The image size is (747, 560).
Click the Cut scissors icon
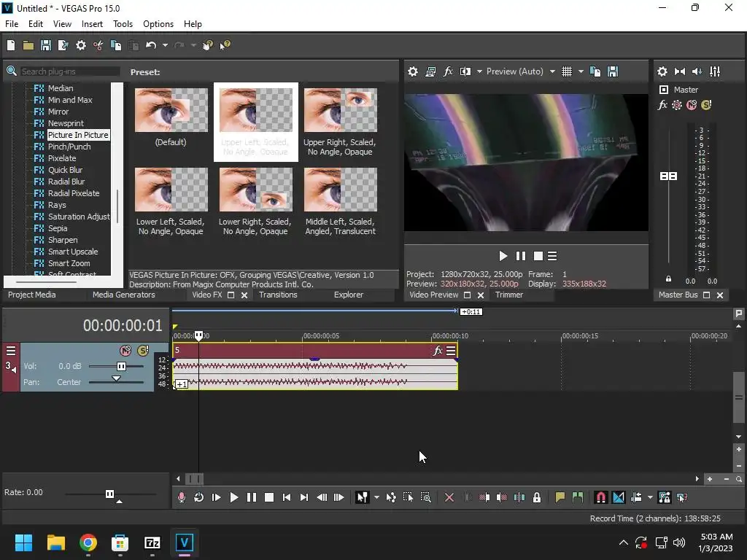tap(98, 45)
